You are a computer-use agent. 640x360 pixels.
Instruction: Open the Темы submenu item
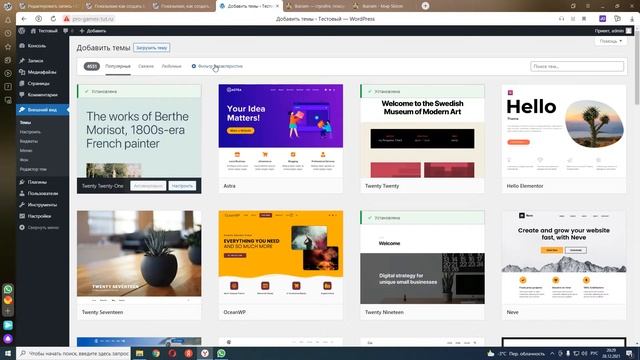tap(25, 122)
